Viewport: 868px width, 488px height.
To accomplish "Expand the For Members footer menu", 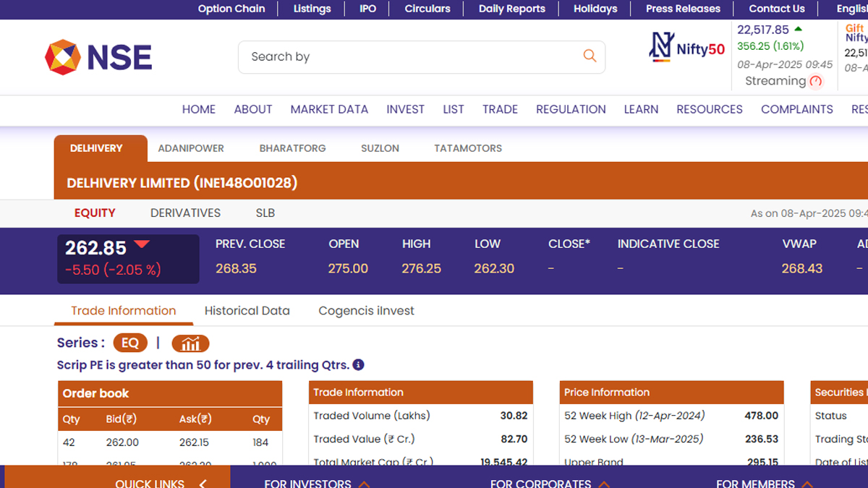I will (807, 483).
